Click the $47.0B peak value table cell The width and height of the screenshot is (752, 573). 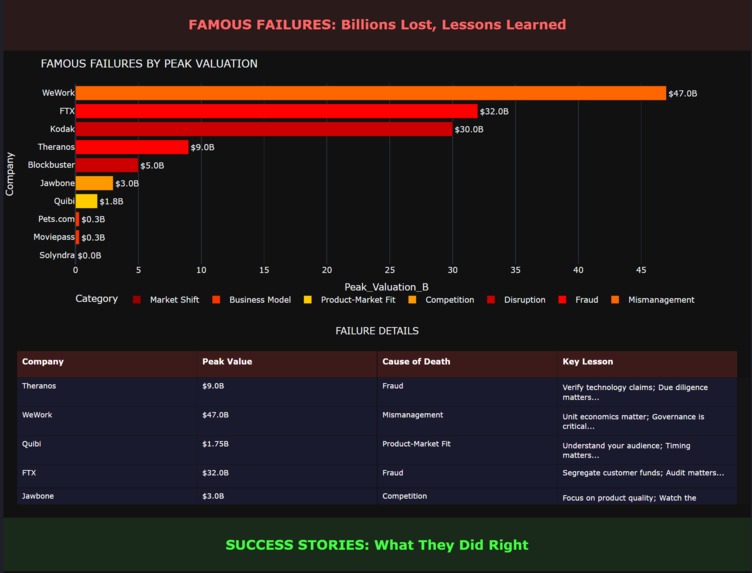(287, 421)
